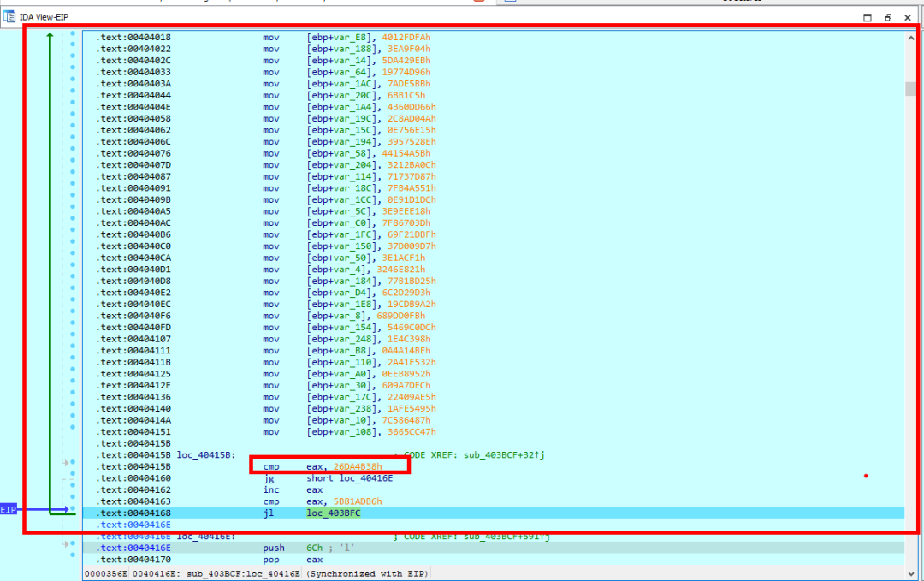Select the value 7ADE5BBh
Viewport: 924px width, 581px height.
[409, 84]
